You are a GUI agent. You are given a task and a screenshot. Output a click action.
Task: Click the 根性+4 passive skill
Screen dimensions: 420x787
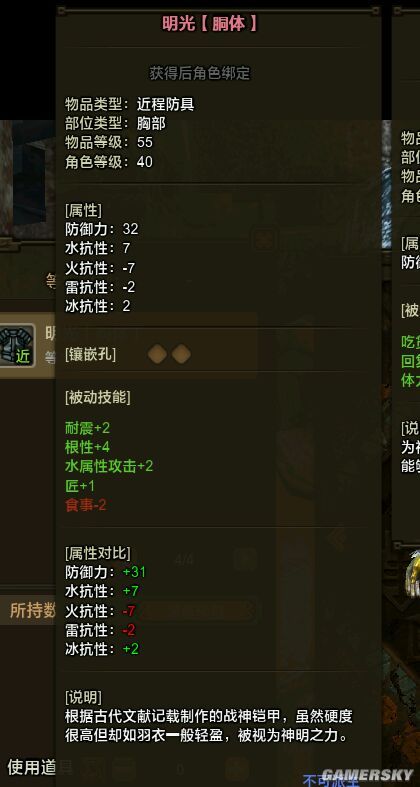pos(87,447)
